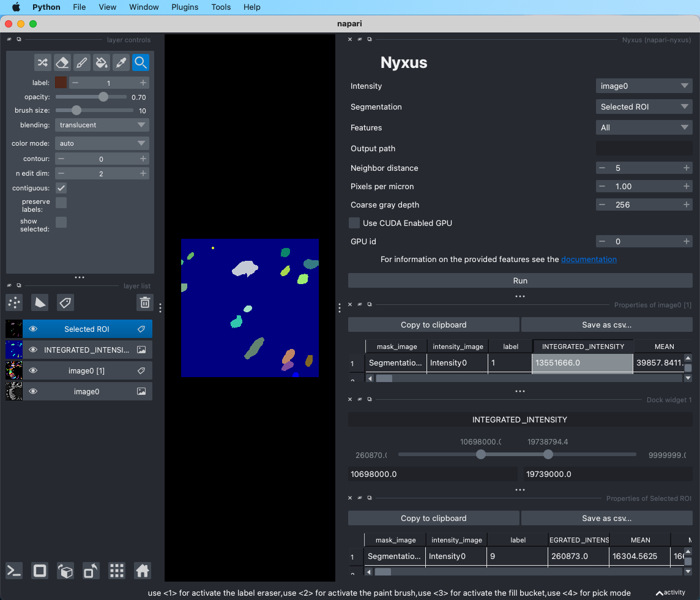Enable the preserve labels checkbox

click(61, 203)
